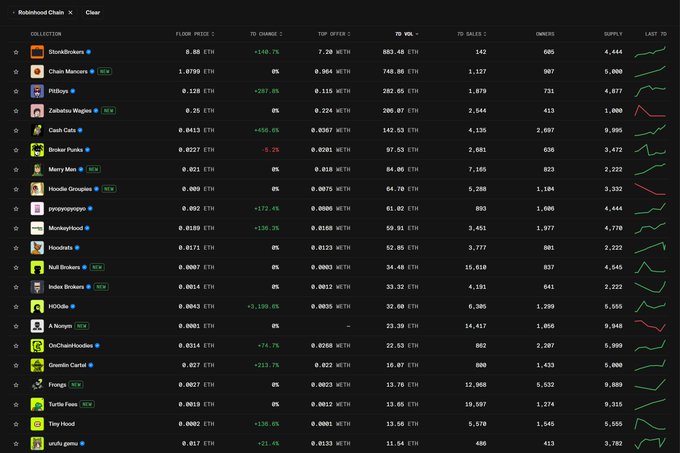The height and width of the screenshot is (453, 680).
Task: Click the Clear filters button
Action: [93, 13]
